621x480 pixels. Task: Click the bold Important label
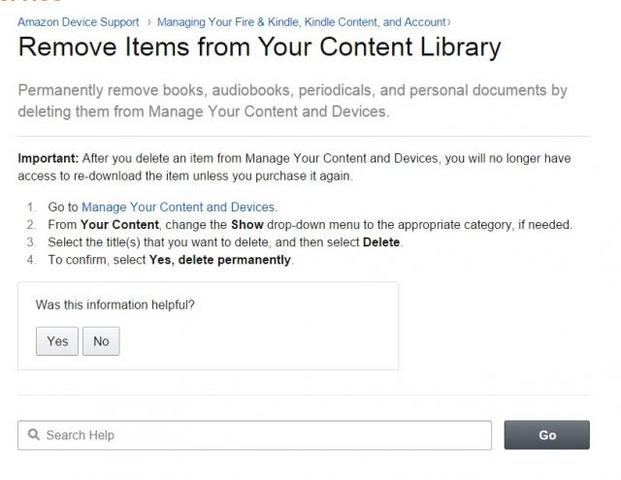click(x=48, y=158)
